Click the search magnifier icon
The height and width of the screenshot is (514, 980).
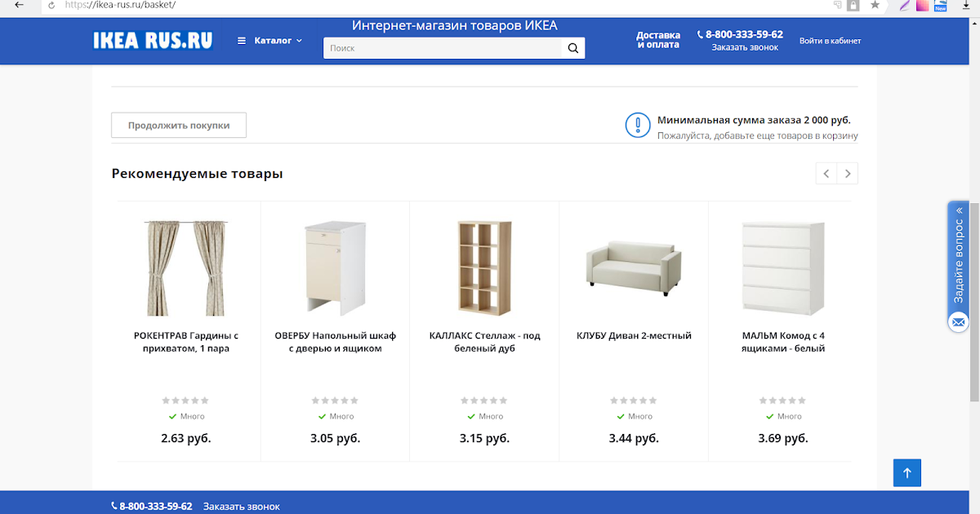coord(573,48)
